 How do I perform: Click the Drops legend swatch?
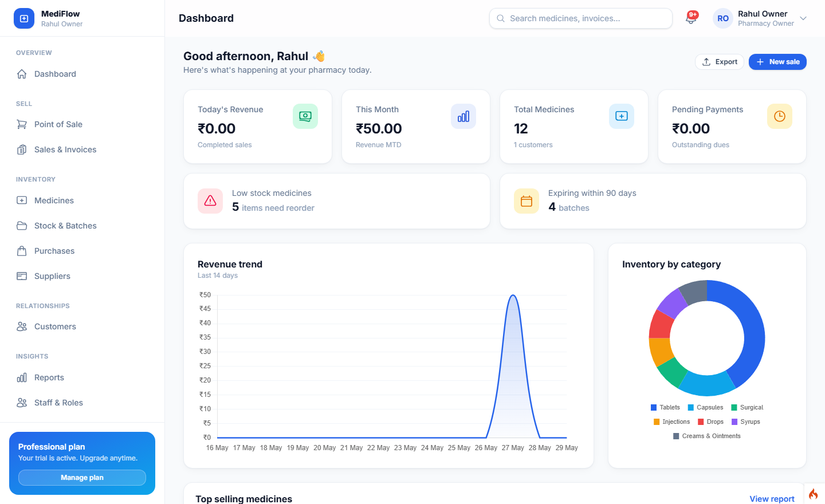coord(701,422)
